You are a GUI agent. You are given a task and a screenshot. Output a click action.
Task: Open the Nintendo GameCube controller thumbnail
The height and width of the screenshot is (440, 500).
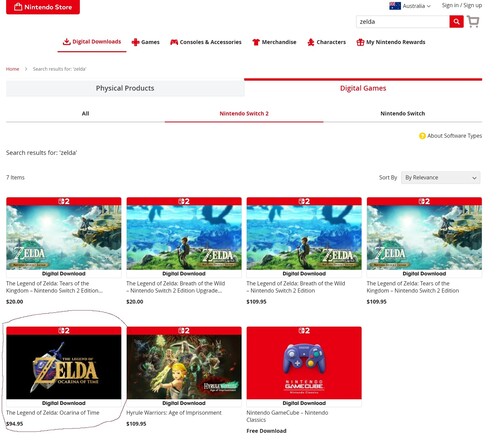pyautogui.click(x=304, y=367)
